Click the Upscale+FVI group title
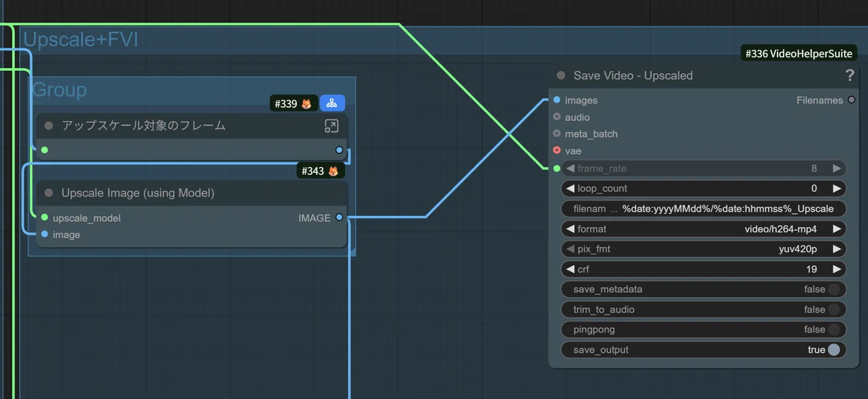This screenshot has width=868, height=399. [81, 40]
